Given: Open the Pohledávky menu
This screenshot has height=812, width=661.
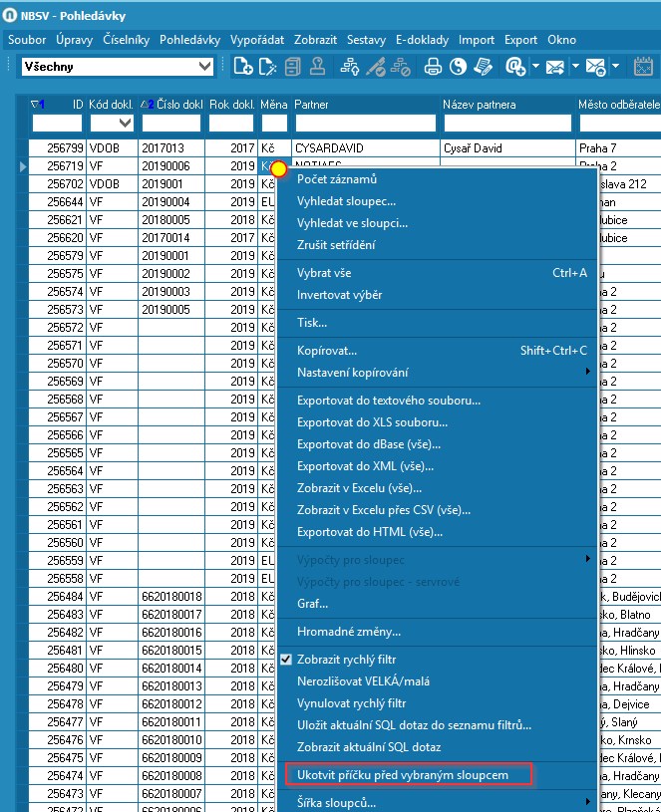Looking at the screenshot, I should (189, 40).
